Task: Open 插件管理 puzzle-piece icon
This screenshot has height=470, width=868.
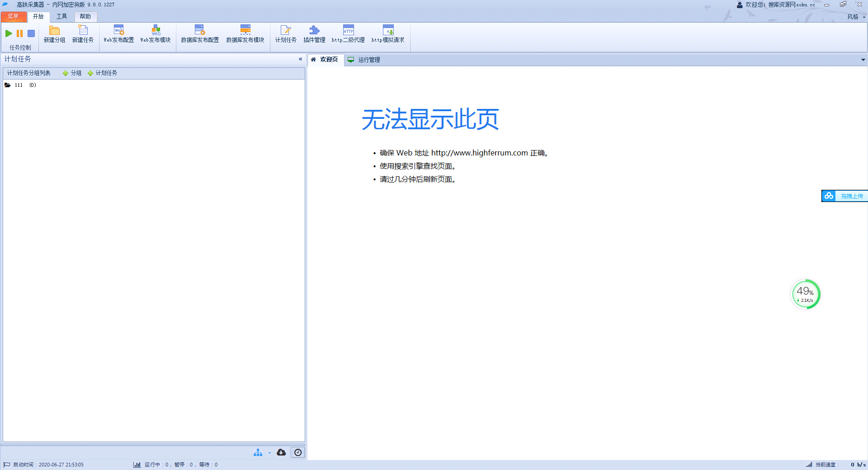Action: pos(314,31)
